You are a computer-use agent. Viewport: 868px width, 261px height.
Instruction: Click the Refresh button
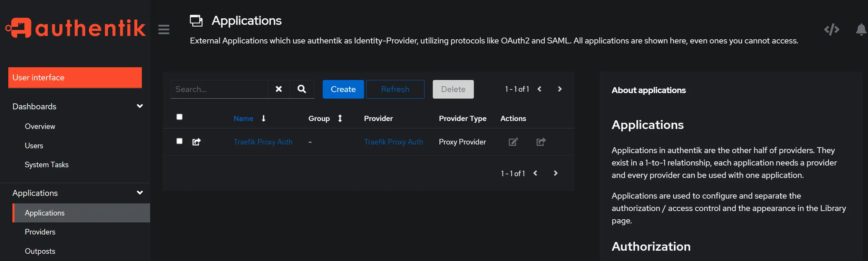pos(395,89)
